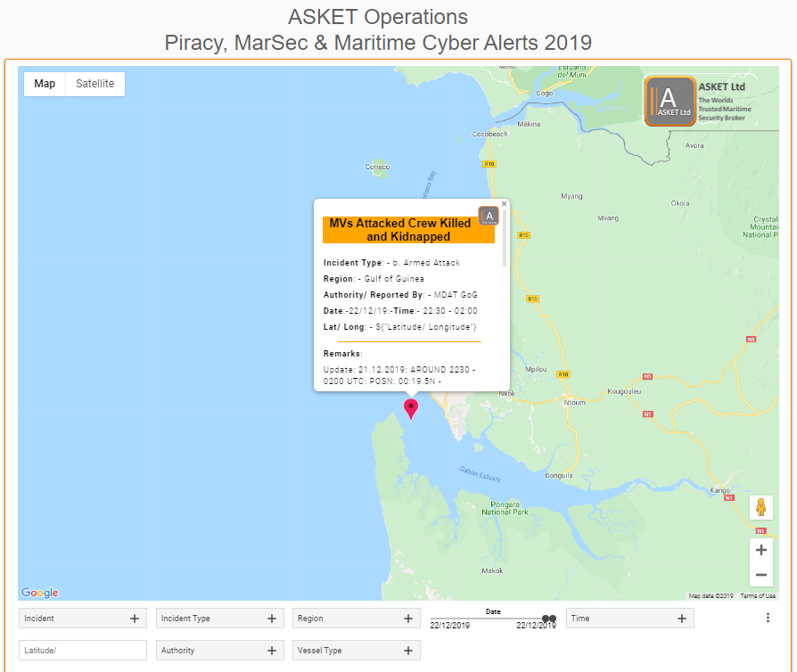Viewport: 797px width, 672px height.
Task: Click 'Okola' map label
Action: click(x=680, y=203)
